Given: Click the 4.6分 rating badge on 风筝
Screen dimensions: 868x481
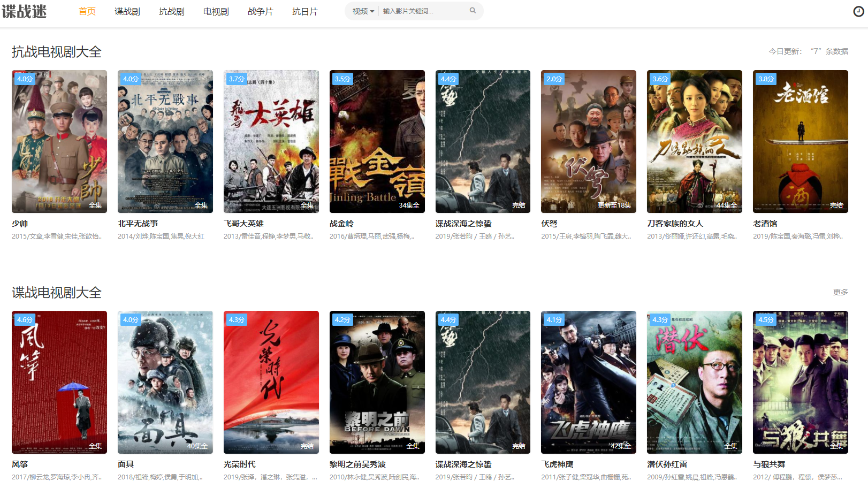Looking at the screenshot, I should 25,319.
